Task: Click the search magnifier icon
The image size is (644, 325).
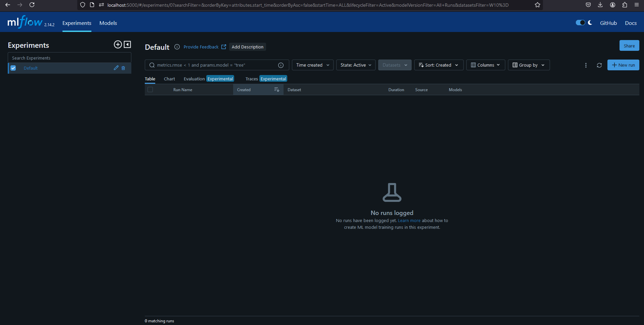Action: (x=152, y=65)
